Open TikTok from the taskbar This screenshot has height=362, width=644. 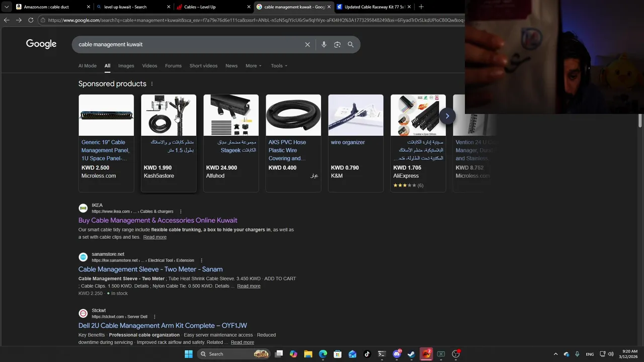pos(367,354)
